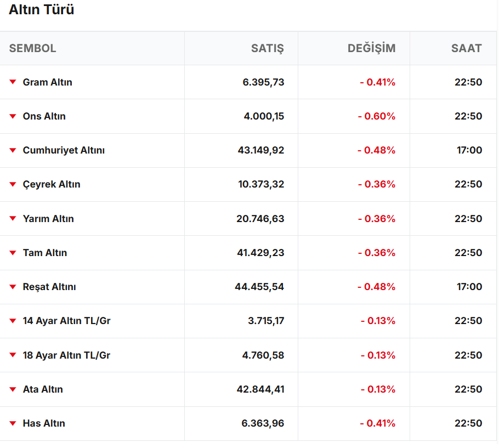Click the decrease arrow beside Tam Altın
Screen dimensions: 499x448
point(13,253)
